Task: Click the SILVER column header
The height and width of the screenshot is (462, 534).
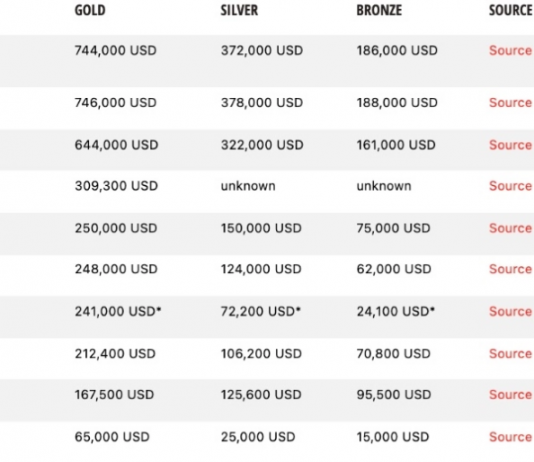Action: click(x=239, y=10)
